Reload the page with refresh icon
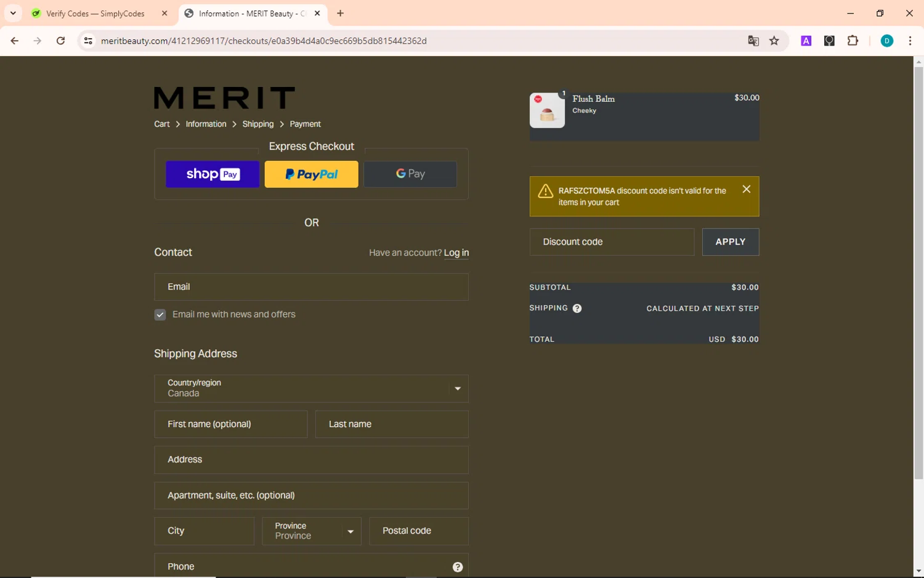Image resolution: width=924 pixels, height=578 pixels. [60, 41]
